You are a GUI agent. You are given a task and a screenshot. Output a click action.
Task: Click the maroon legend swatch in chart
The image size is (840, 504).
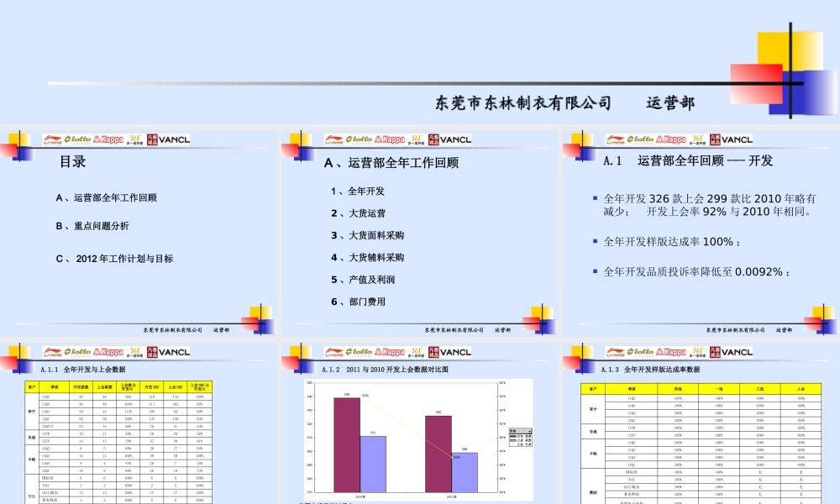pos(512,437)
